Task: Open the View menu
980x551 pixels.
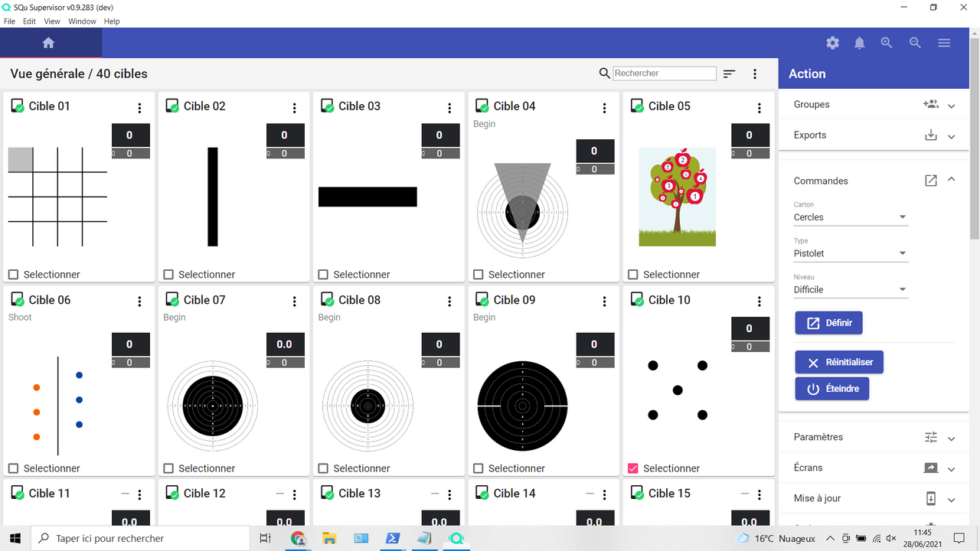Action: coord(51,21)
